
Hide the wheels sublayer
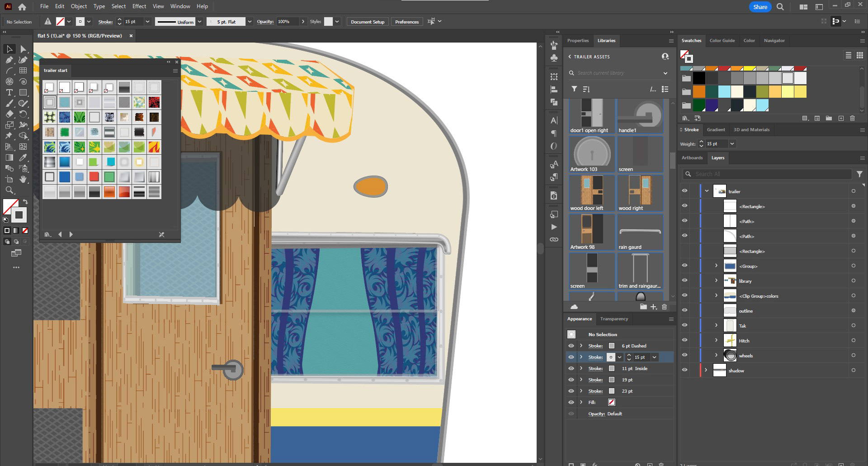click(684, 355)
